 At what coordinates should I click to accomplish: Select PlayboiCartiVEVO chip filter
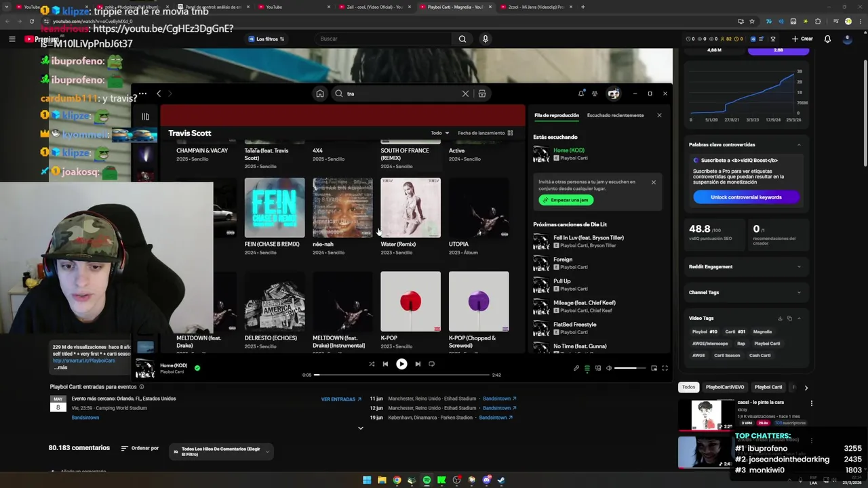point(725,387)
